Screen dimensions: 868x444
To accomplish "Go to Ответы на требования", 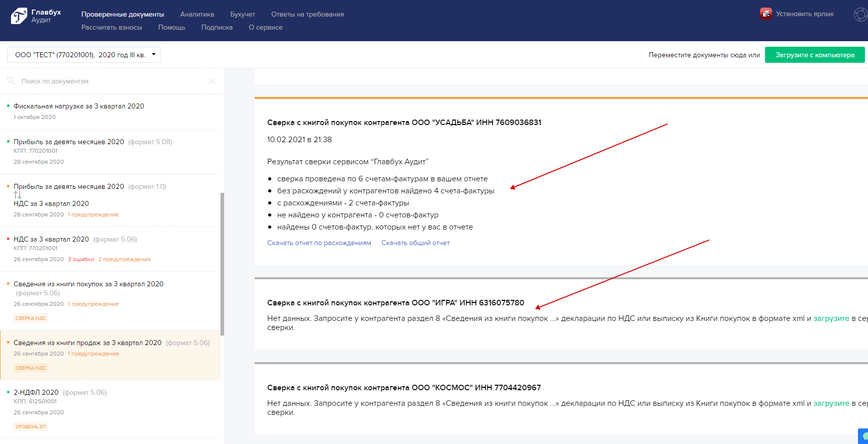I will (x=307, y=14).
